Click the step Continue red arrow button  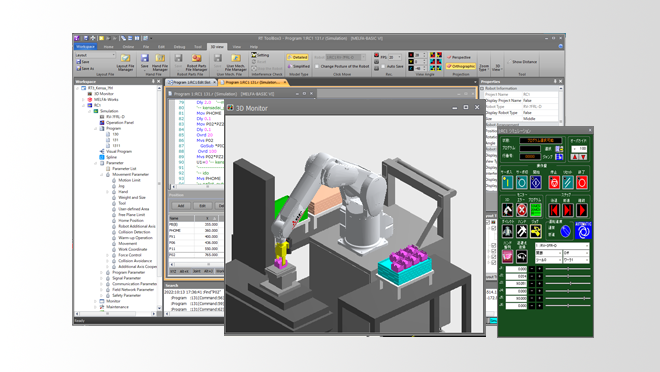pyautogui.click(x=582, y=210)
